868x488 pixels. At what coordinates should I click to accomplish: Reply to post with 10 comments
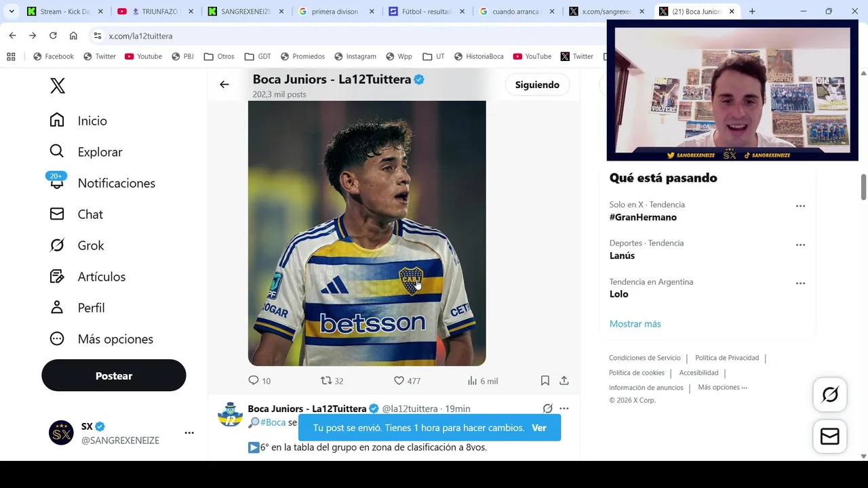click(x=260, y=381)
